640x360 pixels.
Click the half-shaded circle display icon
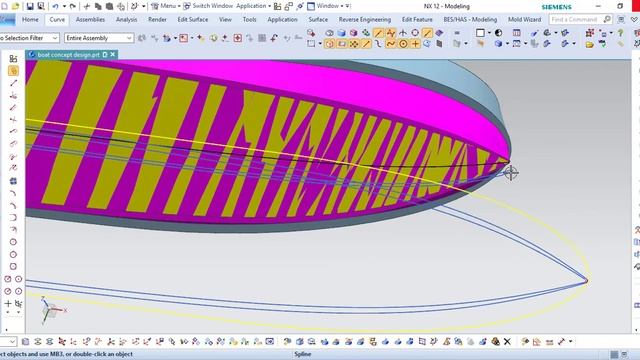[498, 33]
